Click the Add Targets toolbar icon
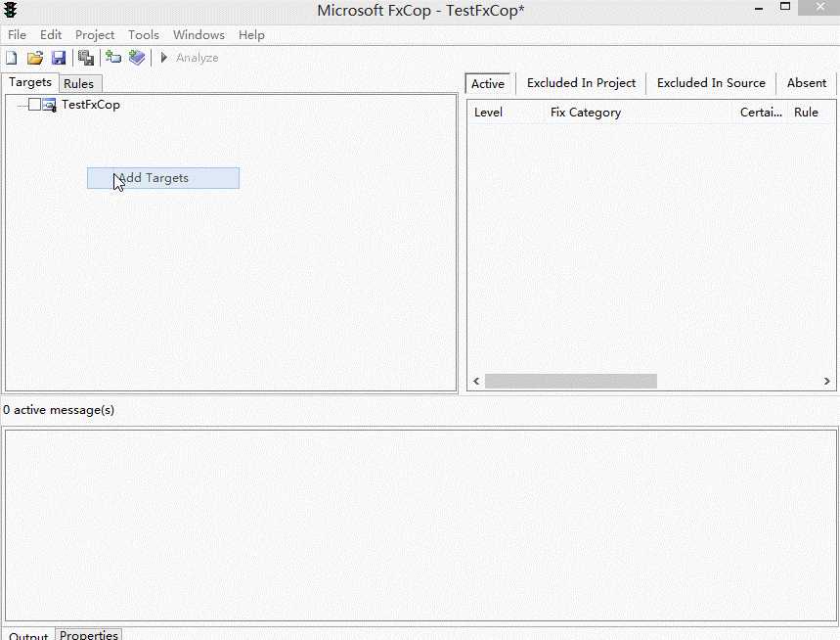 113,58
